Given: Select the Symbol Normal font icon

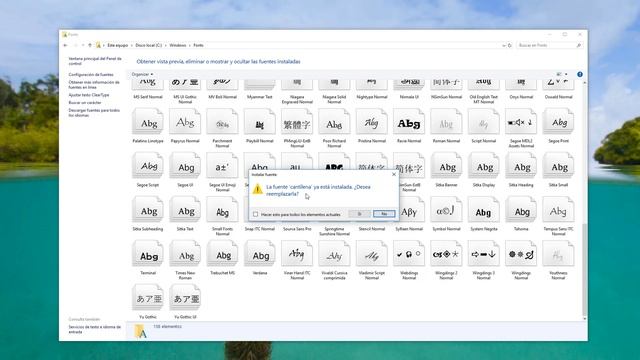Looking at the screenshot, I should pyautogui.click(x=446, y=210).
